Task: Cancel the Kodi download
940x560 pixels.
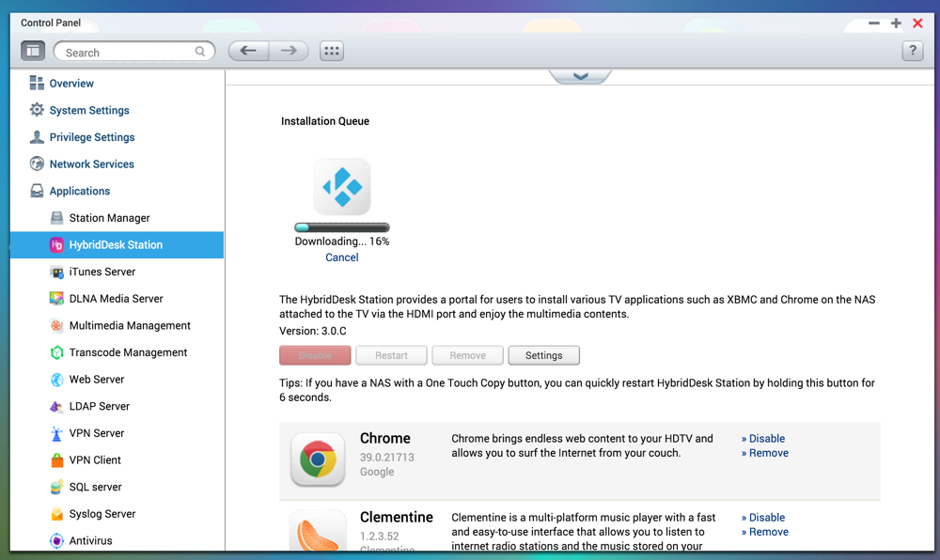Action: (342, 257)
